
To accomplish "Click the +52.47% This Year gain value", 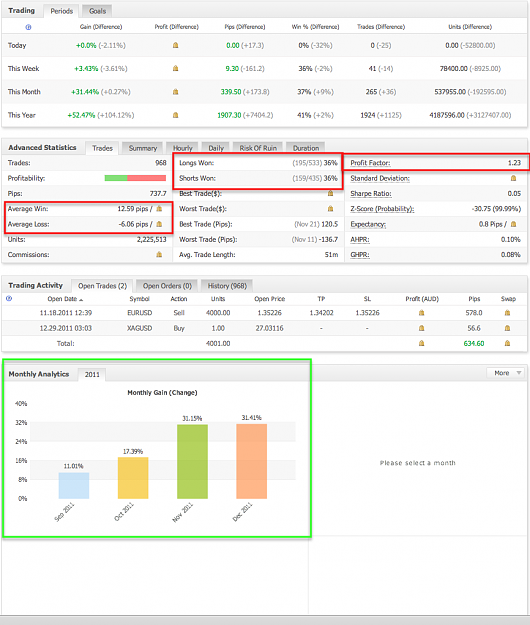I will click(81, 115).
